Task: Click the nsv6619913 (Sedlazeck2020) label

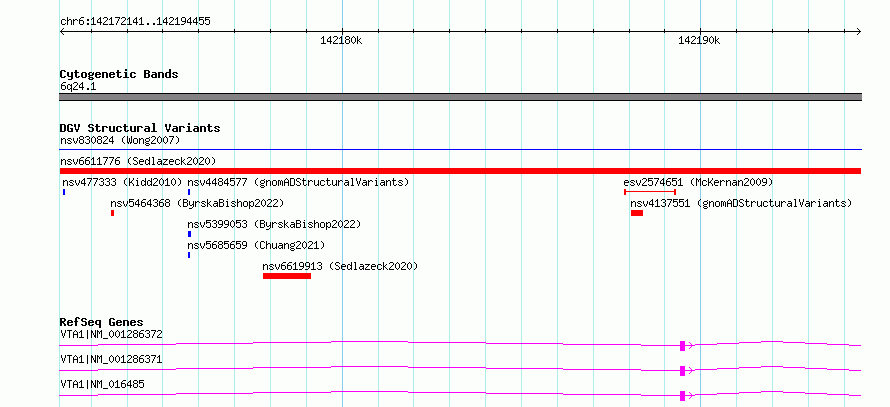Action: coord(340,266)
